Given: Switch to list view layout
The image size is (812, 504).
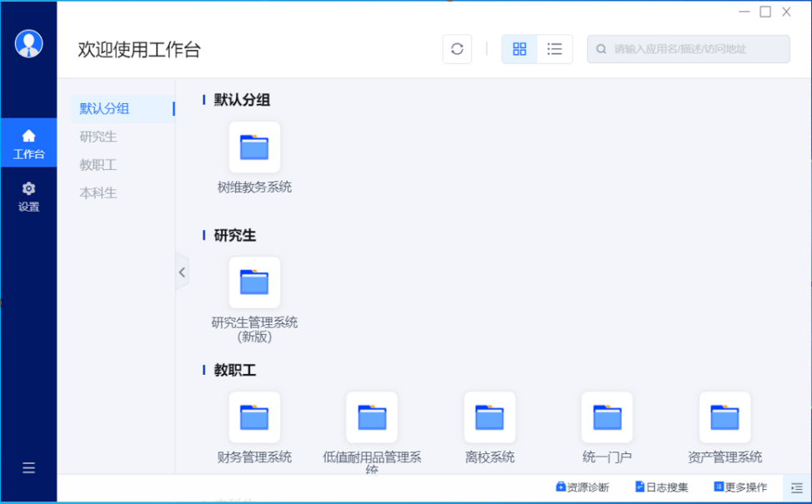Looking at the screenshot, I should pyautogui.click(x=554, y=49).
